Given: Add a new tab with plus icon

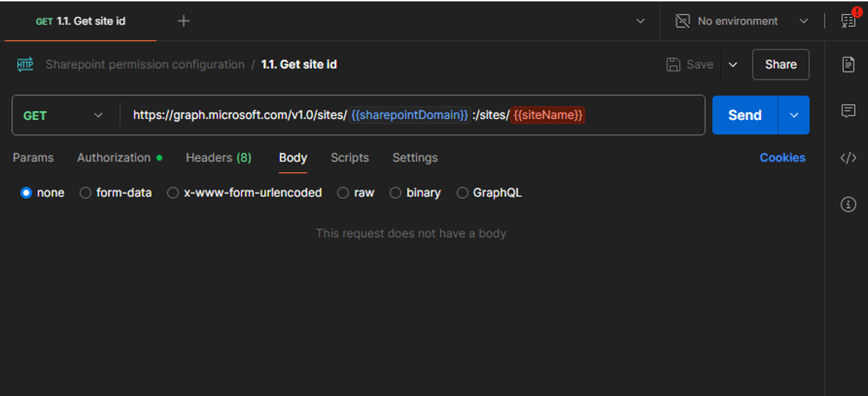Looking at the screenshot, I should [183, 21].
